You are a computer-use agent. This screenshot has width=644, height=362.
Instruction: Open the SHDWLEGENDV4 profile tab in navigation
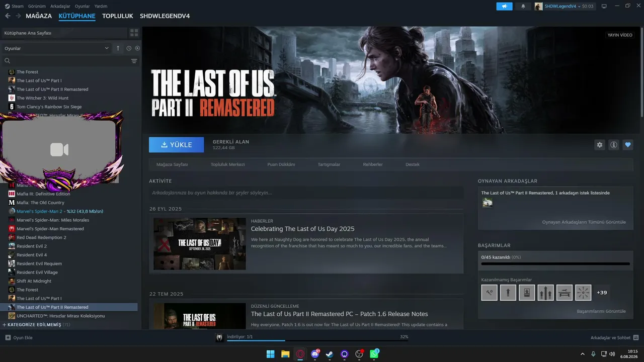click(x=165, y=16)
